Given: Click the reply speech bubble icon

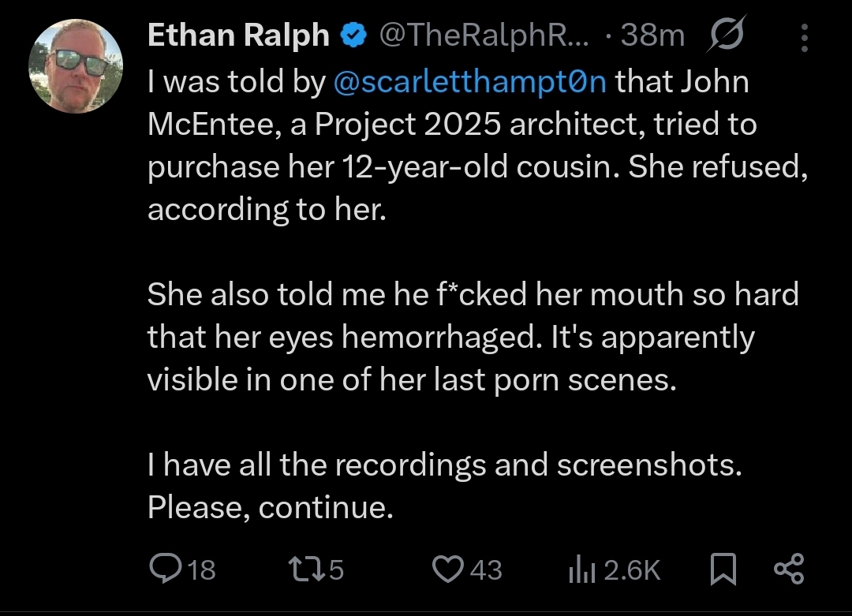Looking at the screenshot, I should click(165, 568).
